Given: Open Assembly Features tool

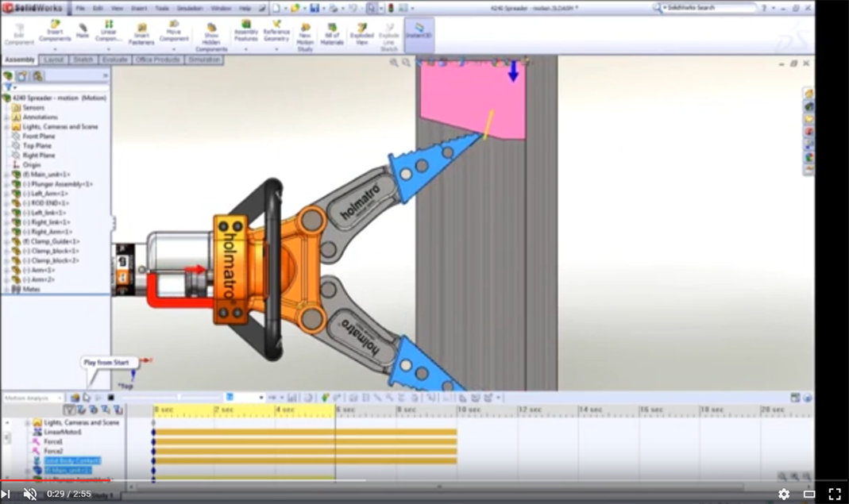Looking at the screenshot, I should (246, 32).
